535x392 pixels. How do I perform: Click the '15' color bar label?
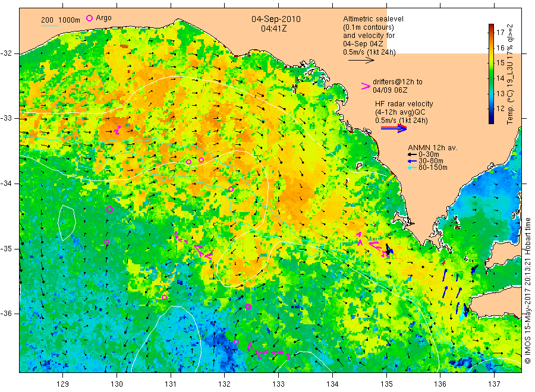click(x=500, y=63)
